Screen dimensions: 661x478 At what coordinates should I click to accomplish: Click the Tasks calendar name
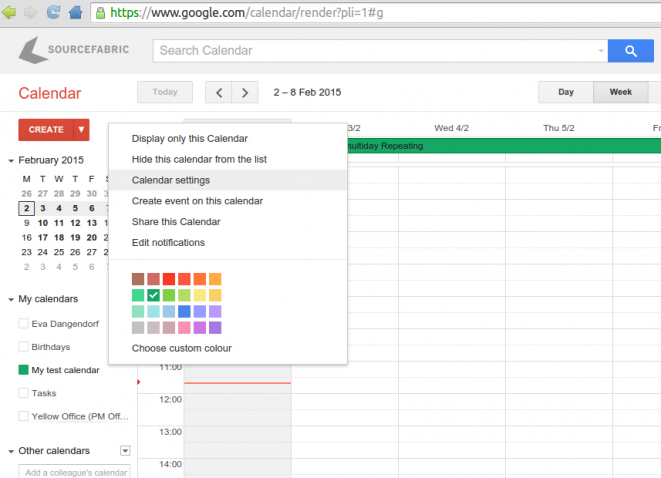coord(44,393)
